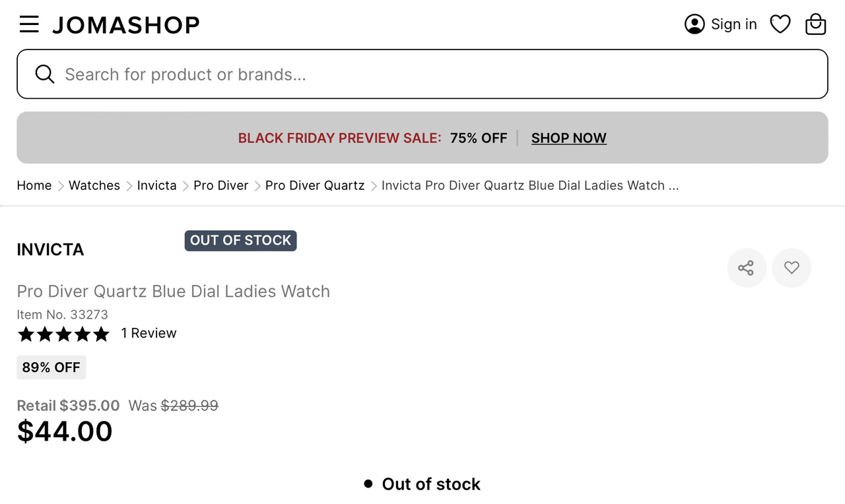845x504 pixels.
Task: Click the Sign in link
Action: point(733,24)
